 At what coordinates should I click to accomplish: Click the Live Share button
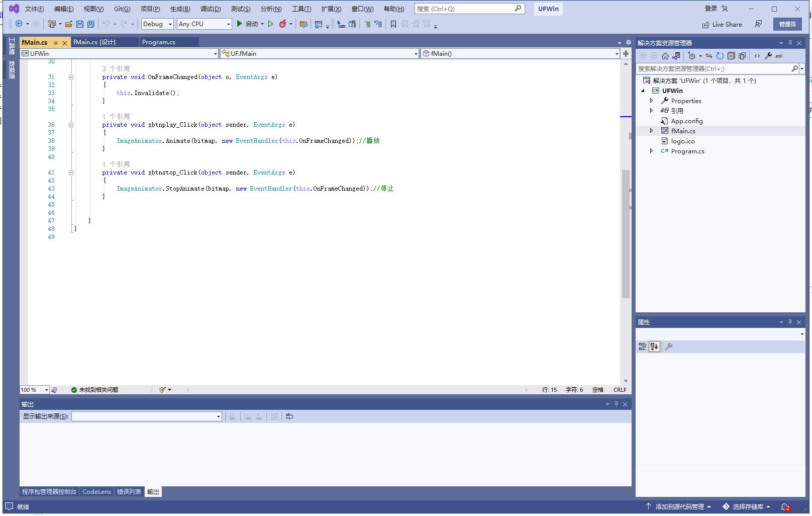[722, 24]
